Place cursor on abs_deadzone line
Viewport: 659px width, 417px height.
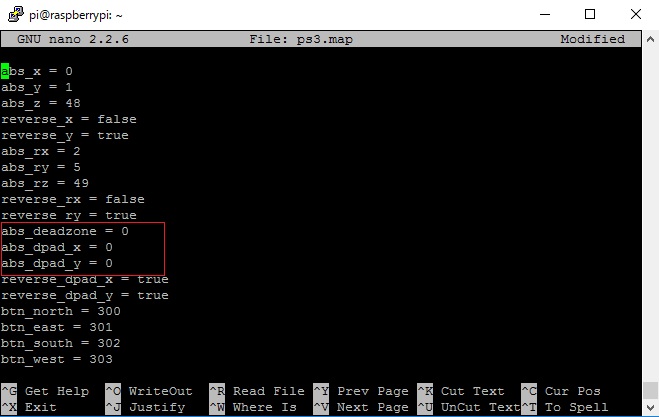tap(65, 231)
